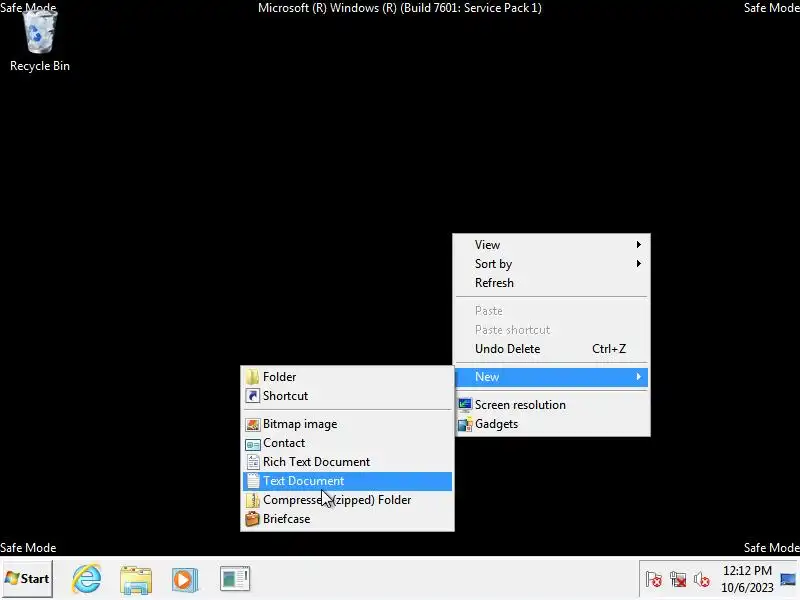Create a Compressed (zipped) Folder
The image size is (800, 600).
pyautogui.click(x=347, y=500)
